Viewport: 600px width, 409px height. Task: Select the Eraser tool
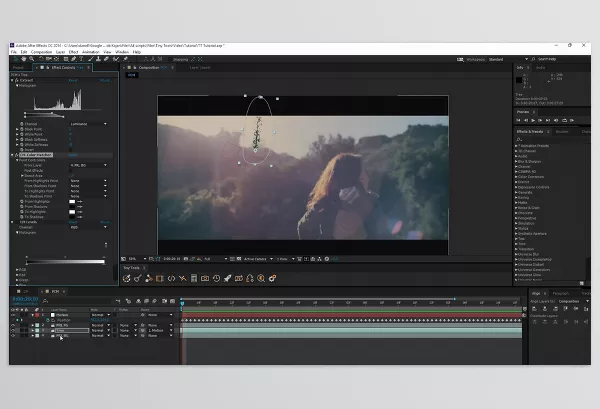(106, 59)
